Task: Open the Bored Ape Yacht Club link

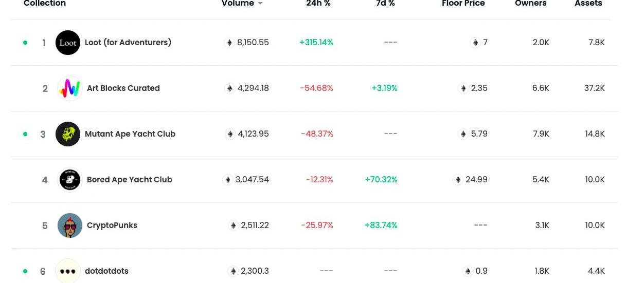Action: tap(130, 180)
